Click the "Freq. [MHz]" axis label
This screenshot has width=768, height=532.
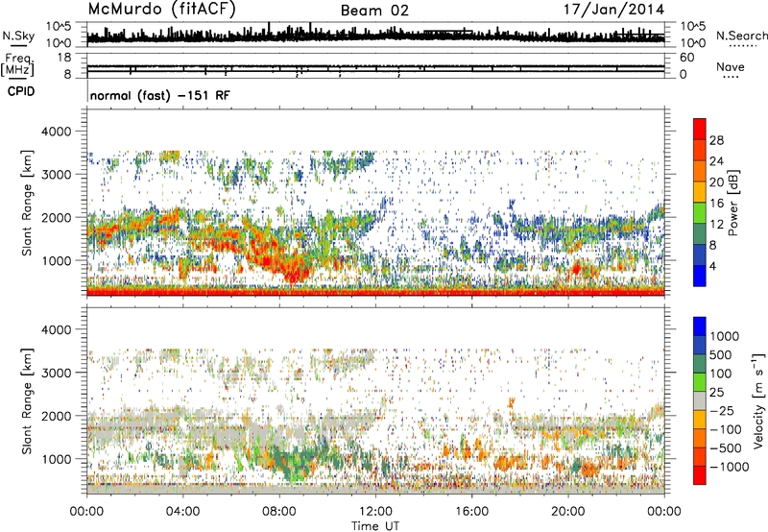click(x=18, y=64)
